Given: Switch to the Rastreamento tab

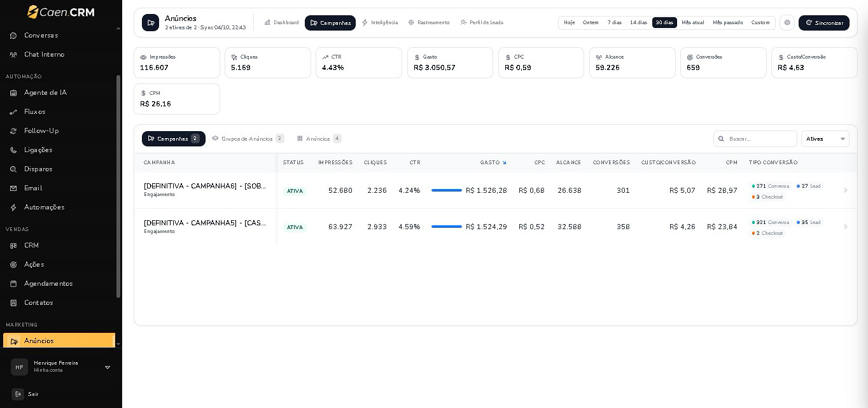Looking at the screenshot, I should (x=429, y=23).
